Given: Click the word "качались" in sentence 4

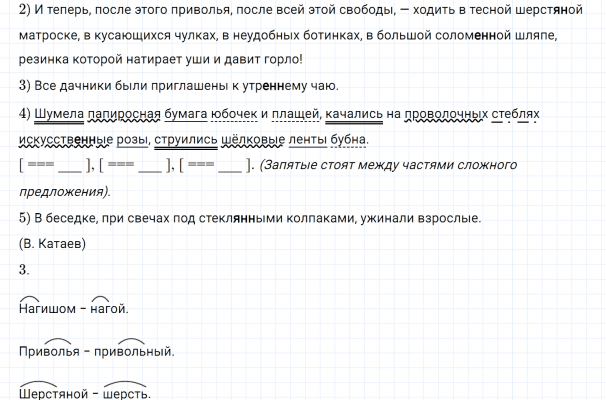Looking at the screenshot, I should [357, 114].
